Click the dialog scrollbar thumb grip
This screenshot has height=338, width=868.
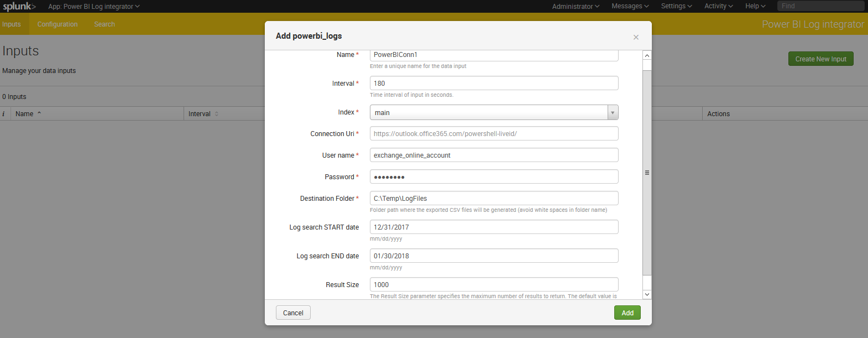[x=647, y=173]
